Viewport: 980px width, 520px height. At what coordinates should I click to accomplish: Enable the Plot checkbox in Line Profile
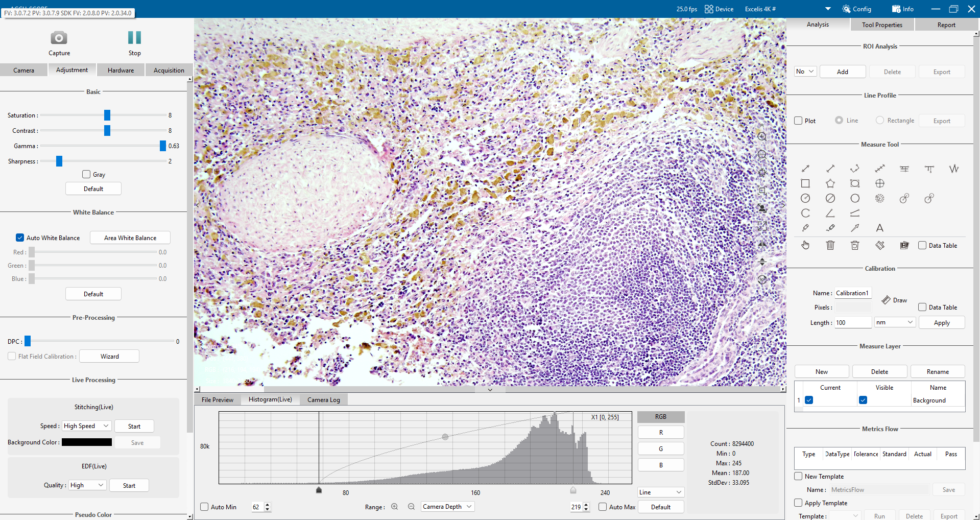(799, 121)
